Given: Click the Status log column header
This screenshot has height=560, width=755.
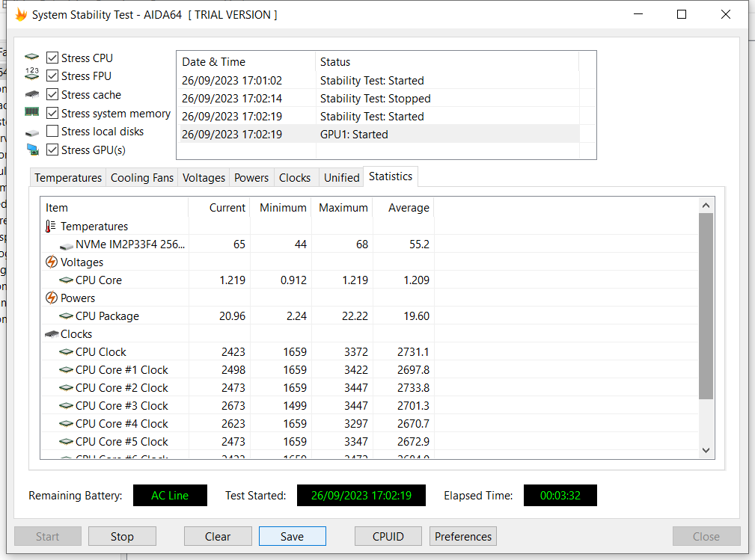Looking at the screenshot, I should tap(447, 61).
